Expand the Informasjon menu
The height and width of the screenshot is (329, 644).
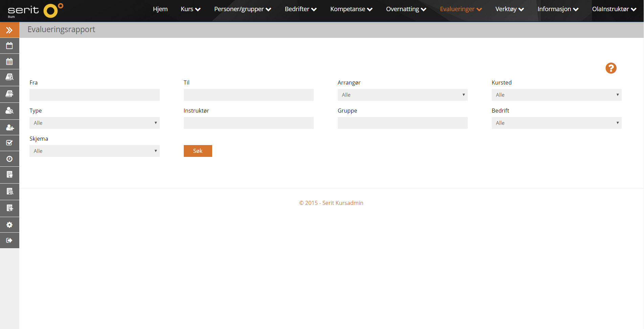coord(558,9)
